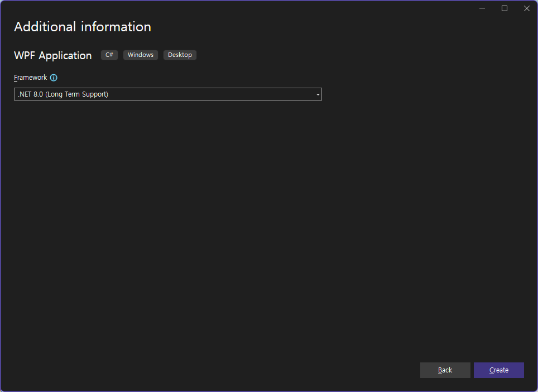Click the WPF Application heading
Image resolution: width=538 pixels, height=392 pixels.
pyautogui.click(x=53, y=55)
